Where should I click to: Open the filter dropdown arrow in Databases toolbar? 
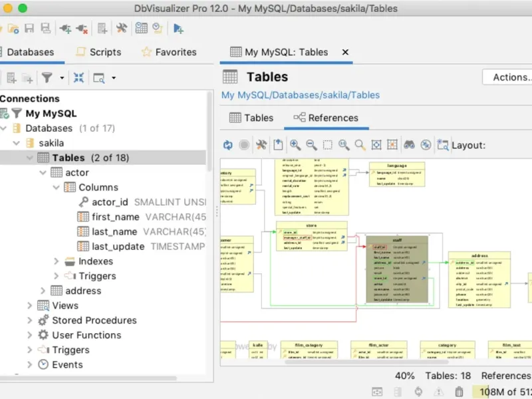(x=62, y=78)
